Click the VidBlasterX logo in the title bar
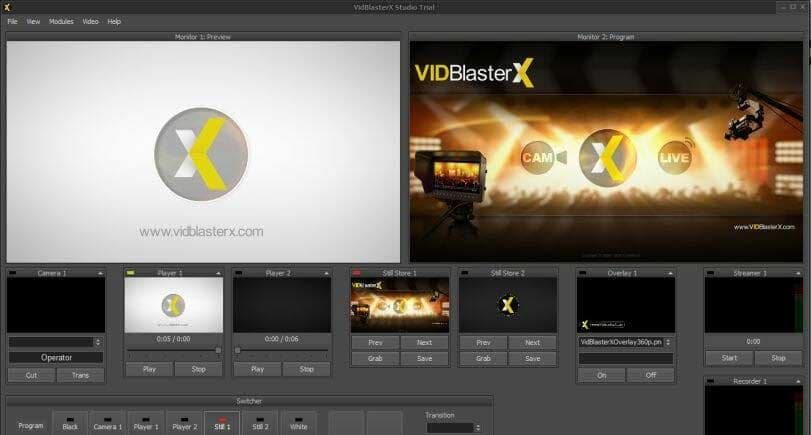This screenshot has height=435, width=811. coord(7,7)
